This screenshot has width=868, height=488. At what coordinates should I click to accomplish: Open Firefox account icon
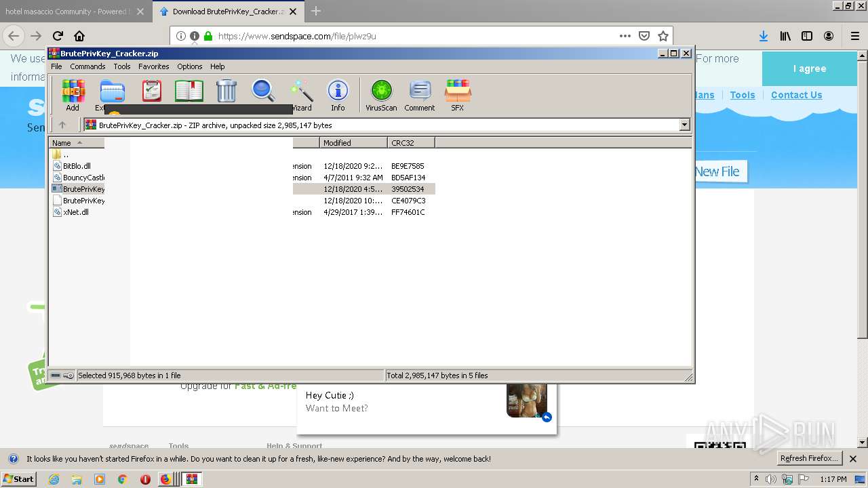pos(829,36)
